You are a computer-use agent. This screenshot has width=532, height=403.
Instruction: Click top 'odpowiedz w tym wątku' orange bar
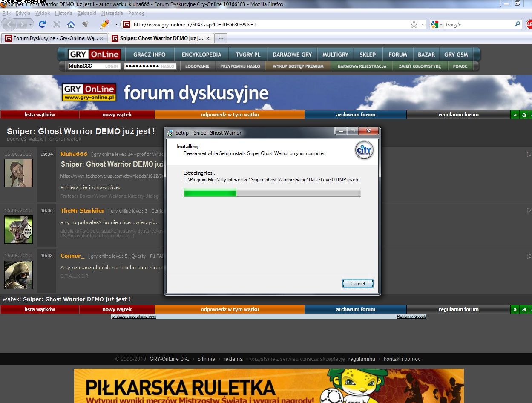[x=230, y=115]
